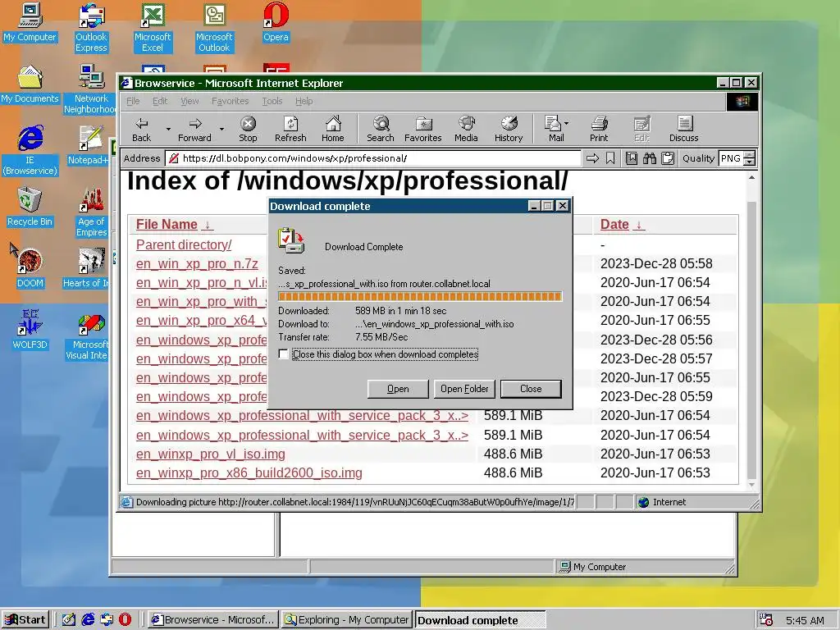840x630 pixels.
Task: Stop page loading via Stop icon
Action: click(248, 129)
